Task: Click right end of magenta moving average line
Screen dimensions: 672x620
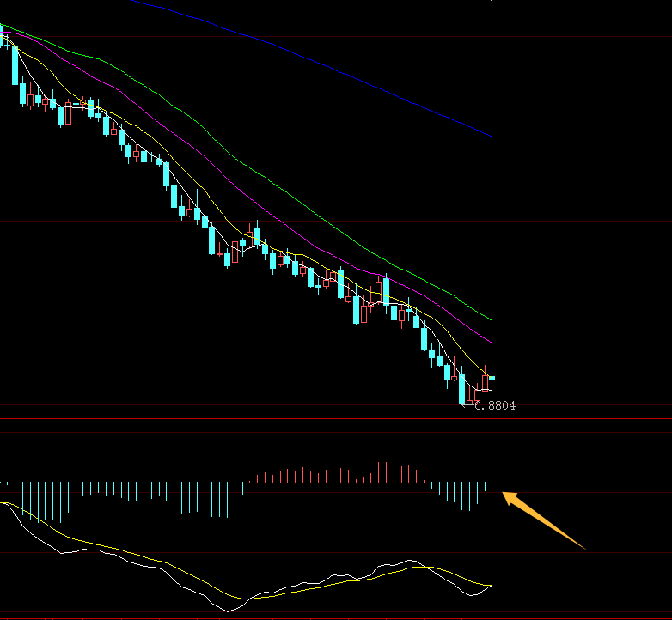Action: coord(490,341)
